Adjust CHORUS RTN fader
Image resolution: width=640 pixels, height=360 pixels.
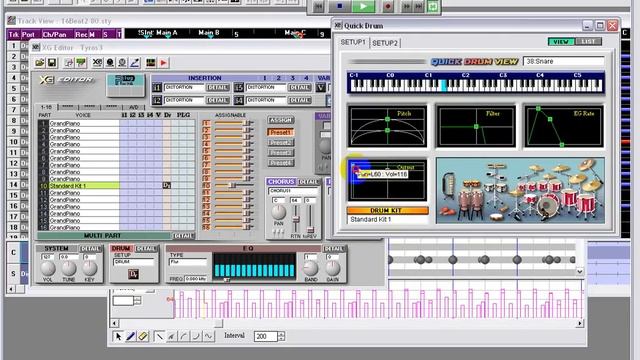tap(296, 219)
